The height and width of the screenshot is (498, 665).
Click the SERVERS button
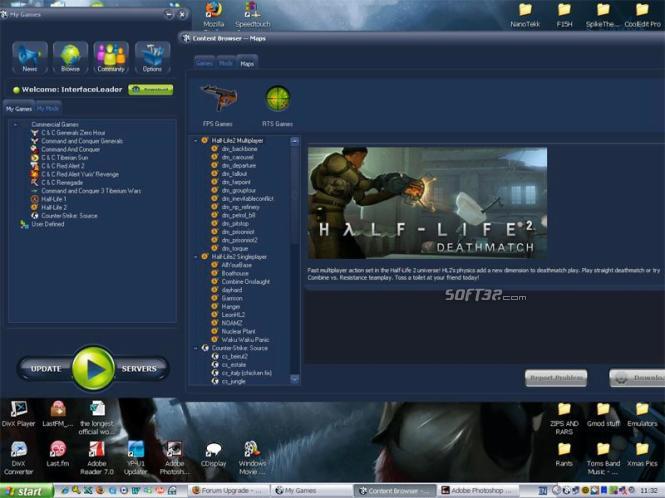click(139, 369)
